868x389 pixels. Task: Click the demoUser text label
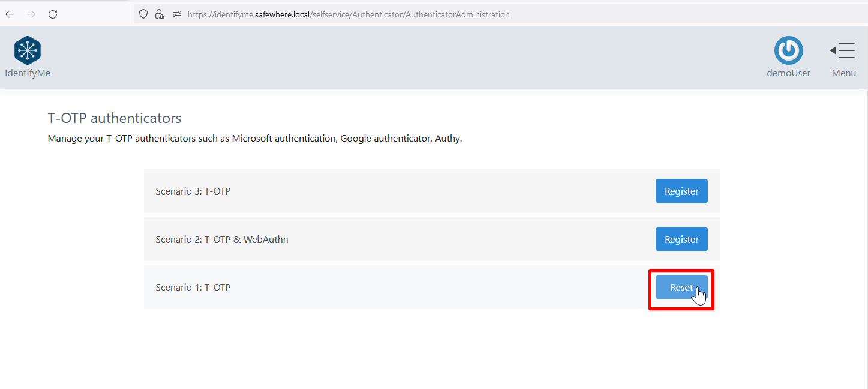[x=788, y=73]
